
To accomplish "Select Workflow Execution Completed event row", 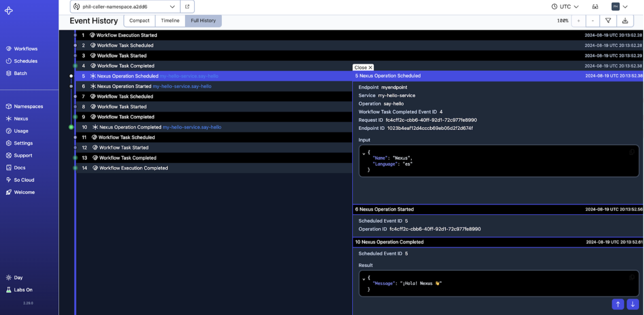I will [134, 168].
